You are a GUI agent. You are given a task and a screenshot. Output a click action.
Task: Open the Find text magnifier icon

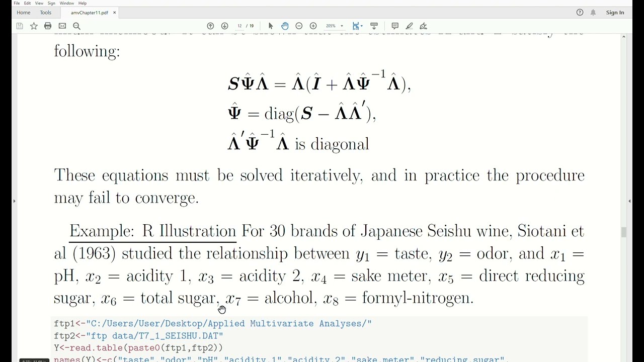(76, 26)
